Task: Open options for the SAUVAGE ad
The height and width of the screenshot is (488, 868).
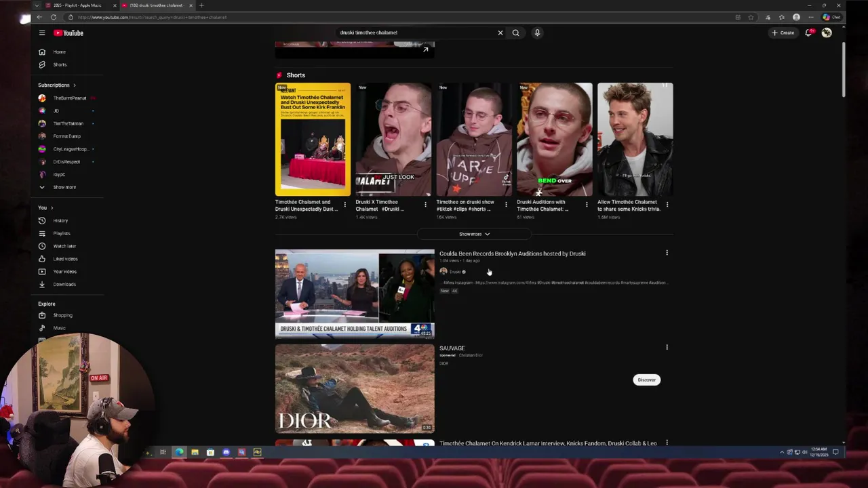Action: click(x=667, y=348)
